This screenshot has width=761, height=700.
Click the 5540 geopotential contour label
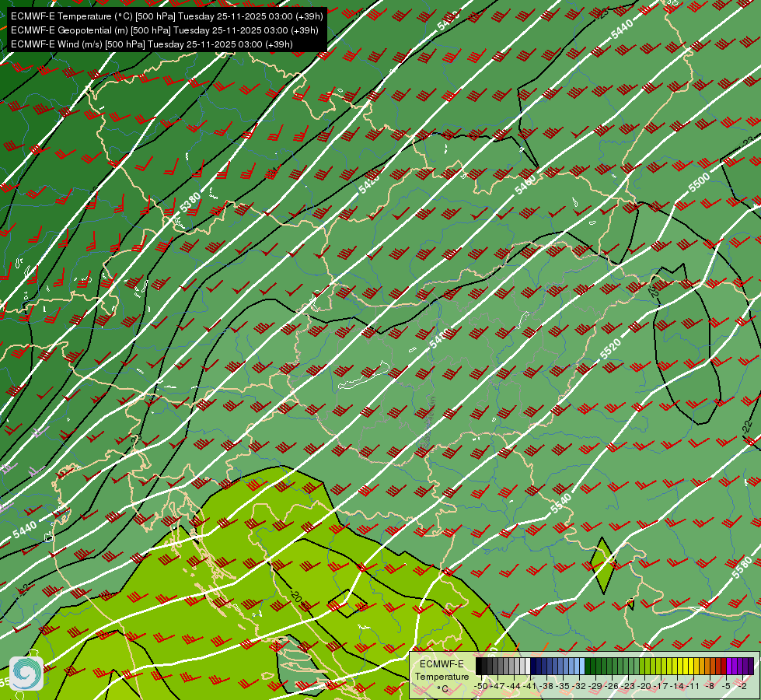[x=561, y=503]
